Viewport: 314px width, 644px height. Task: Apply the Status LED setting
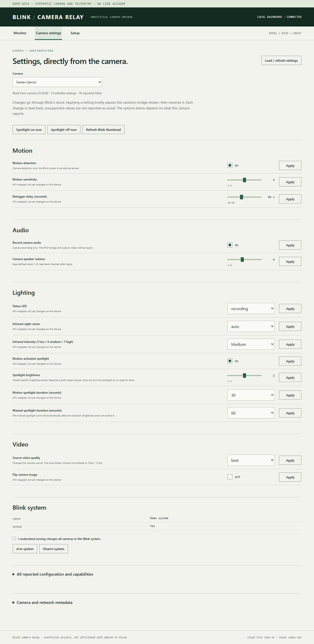(x=290, y=309)
